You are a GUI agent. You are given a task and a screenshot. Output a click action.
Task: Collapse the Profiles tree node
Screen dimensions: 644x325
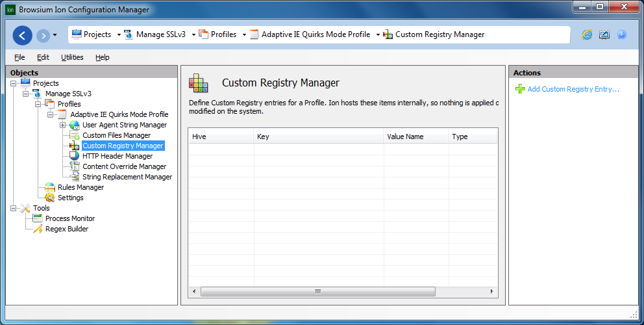[38, 104]
